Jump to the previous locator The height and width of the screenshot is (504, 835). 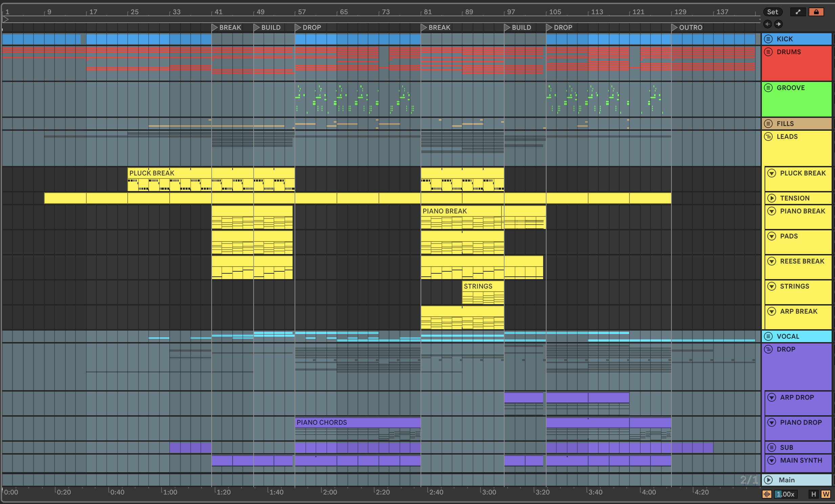[768, 24]
